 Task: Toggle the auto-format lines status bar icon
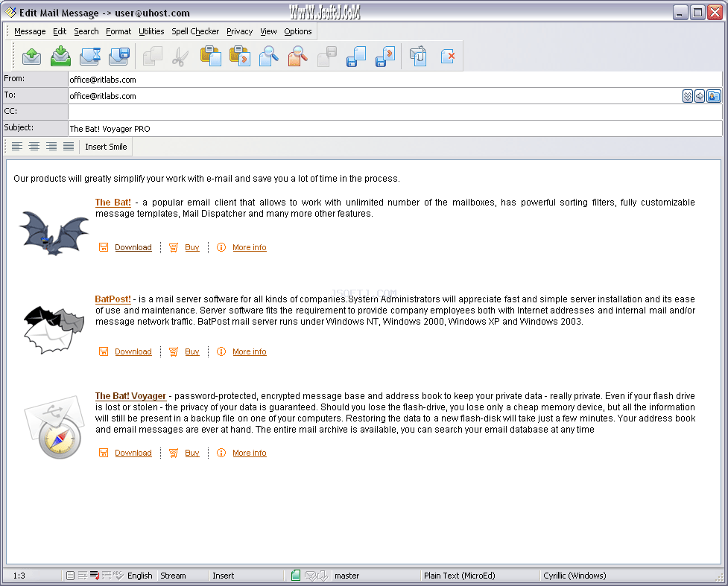pyautogui.click(x=107, y=576)
